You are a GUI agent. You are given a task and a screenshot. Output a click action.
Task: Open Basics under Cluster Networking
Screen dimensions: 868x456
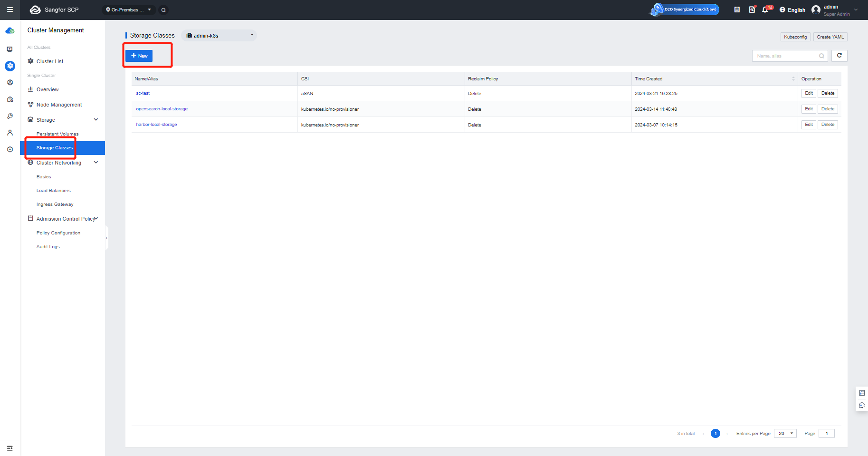[44, 177]
